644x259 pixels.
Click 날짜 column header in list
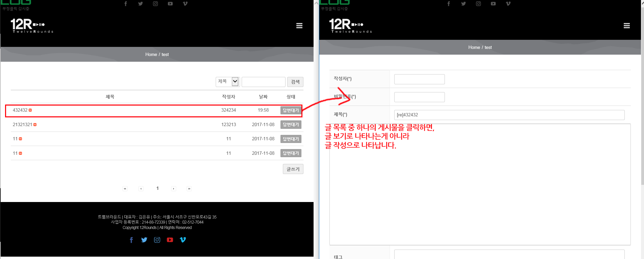coord(263,97)
